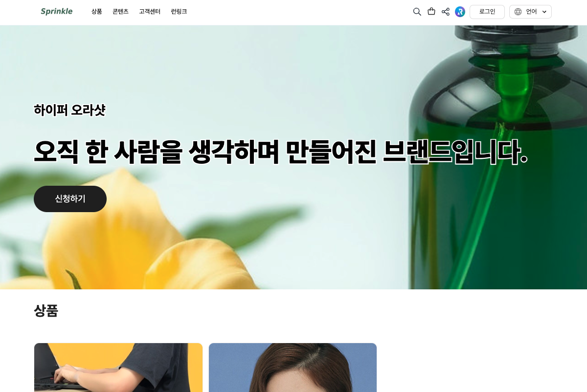Click the headline 오직 한 사람을 생각하며
This screenshot has width=587, height=392.
pyautogui.click(x=157, y=152)
